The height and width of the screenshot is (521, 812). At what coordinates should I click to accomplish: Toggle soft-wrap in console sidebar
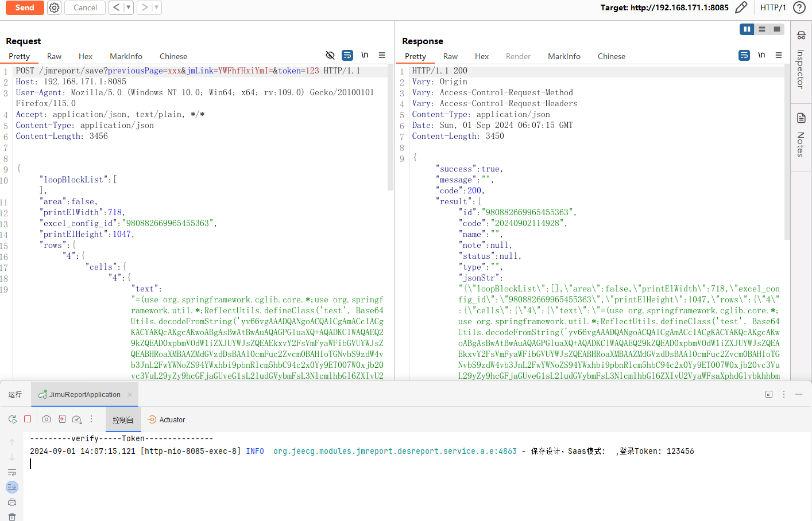pyautogui.click(x=12, y=472)
